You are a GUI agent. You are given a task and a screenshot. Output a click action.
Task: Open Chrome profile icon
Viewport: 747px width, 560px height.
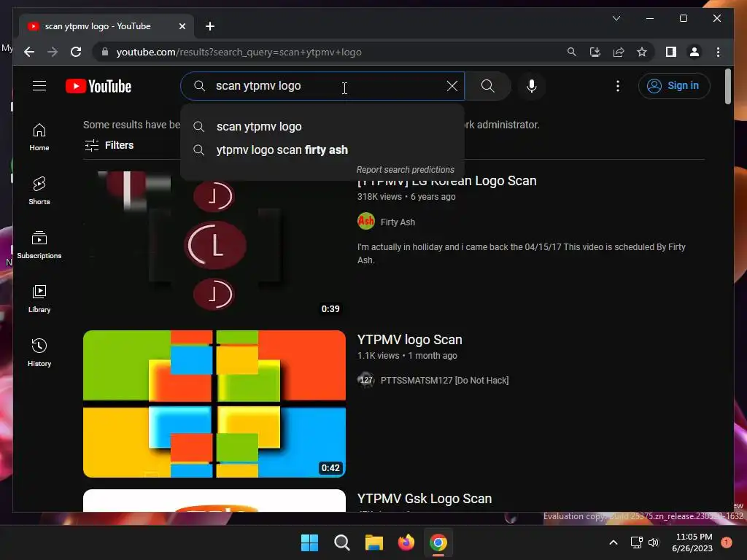tap(694, 52)
